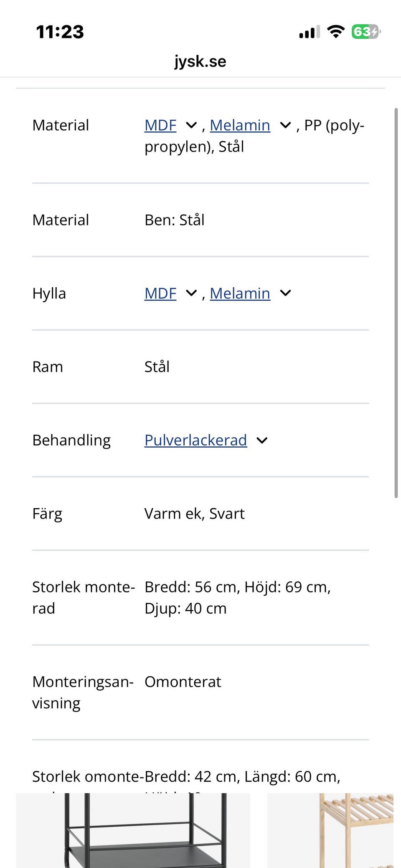Expand the Pulverlackerad chevron
This screenshot has height=868, width=401.
coord(262,440)
